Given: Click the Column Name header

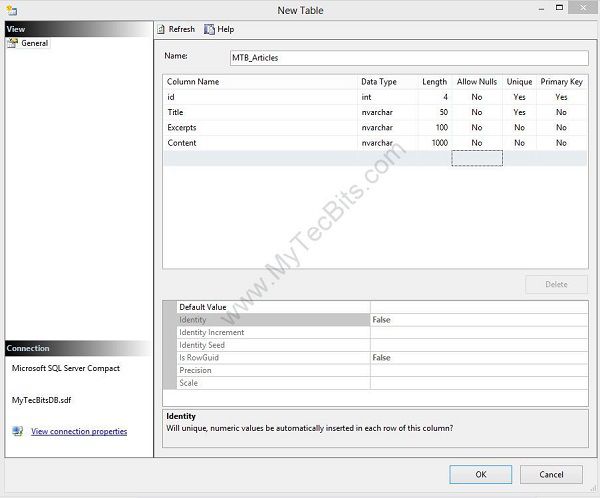Looking at the screenshot, I should pyautogui.click(x=260, y=81).
